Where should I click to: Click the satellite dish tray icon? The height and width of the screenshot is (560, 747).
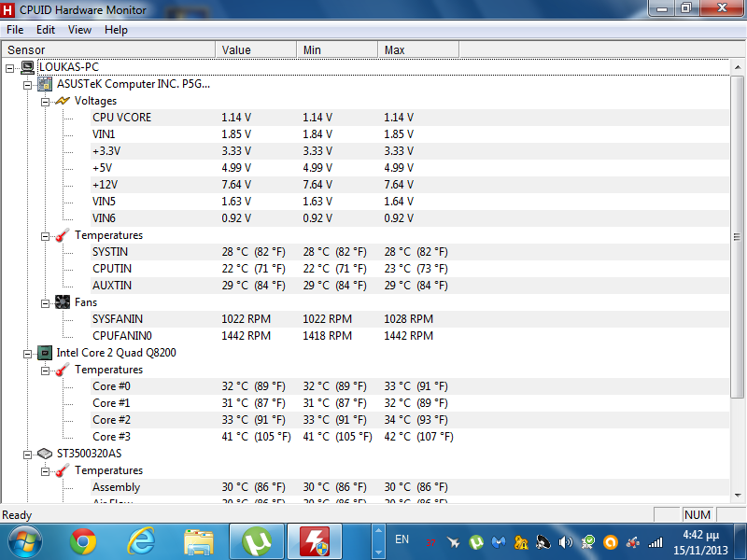543,542
